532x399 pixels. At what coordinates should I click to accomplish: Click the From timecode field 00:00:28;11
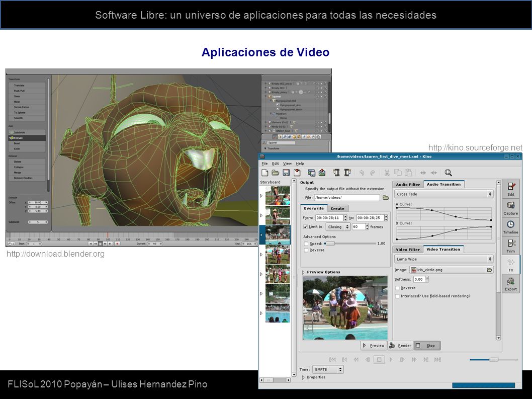pyautogui.click(x=329, y=218)
